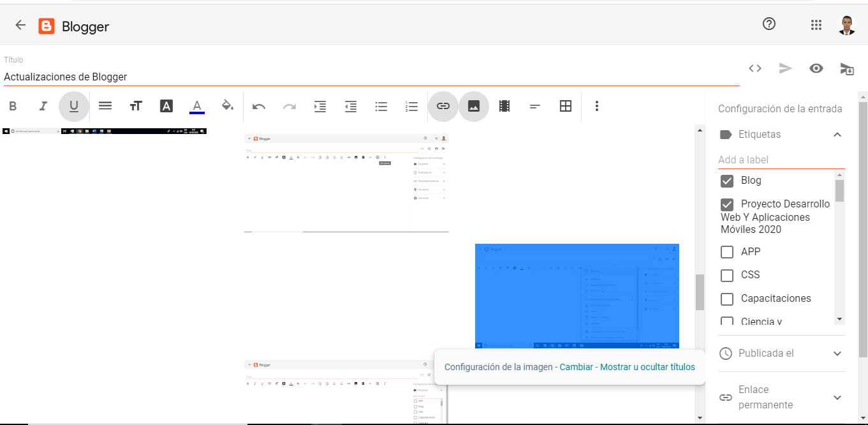Click the insert video film icon
The image size is (868, 425).
coord(504,107)
